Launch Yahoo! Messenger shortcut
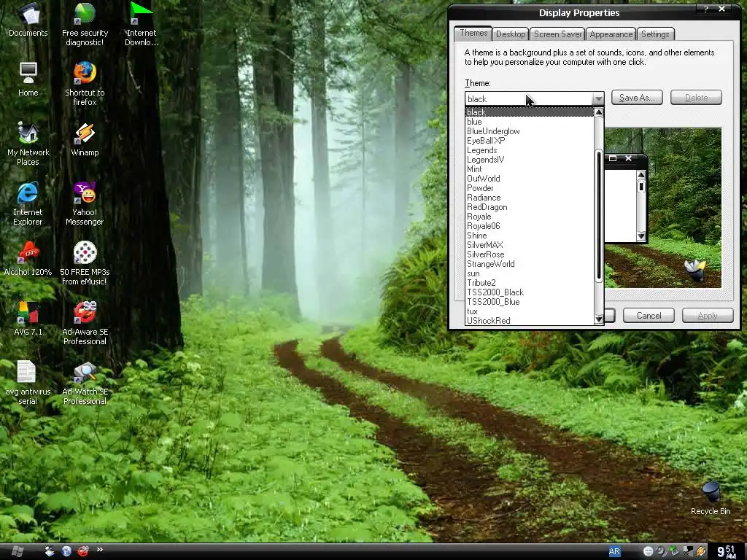This screenshot has width=747, height=560. pyautogui.click(x=85, y=204)
